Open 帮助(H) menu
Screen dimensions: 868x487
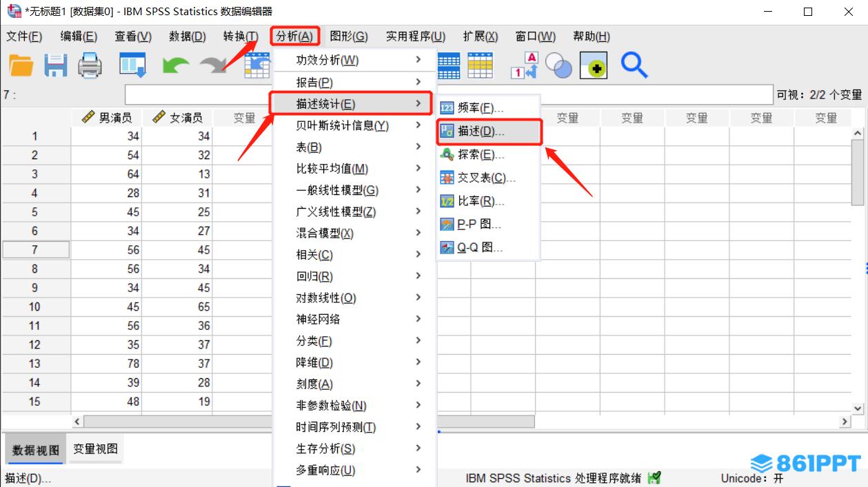click(592, 37)
